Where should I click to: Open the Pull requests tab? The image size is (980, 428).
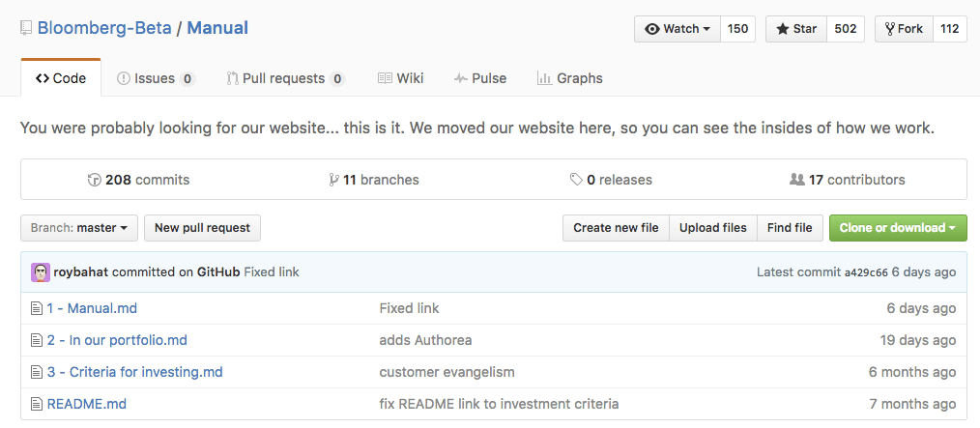(285, 78)
